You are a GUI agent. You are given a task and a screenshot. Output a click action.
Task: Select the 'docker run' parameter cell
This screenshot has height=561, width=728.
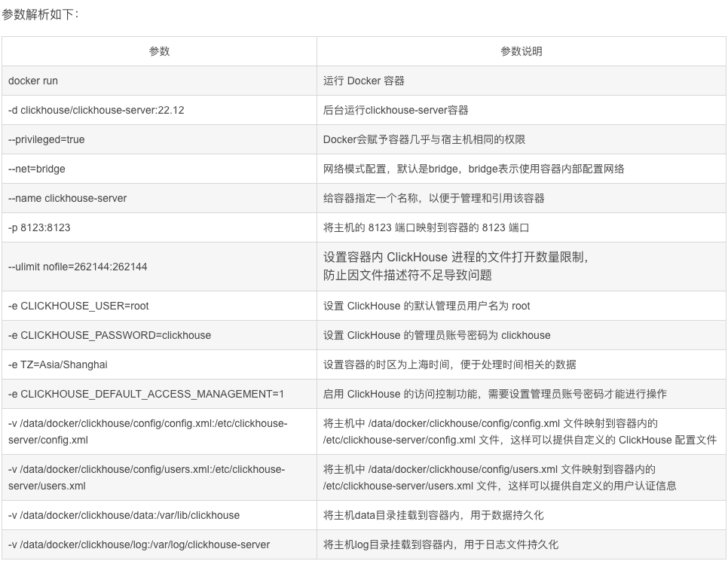159,81
